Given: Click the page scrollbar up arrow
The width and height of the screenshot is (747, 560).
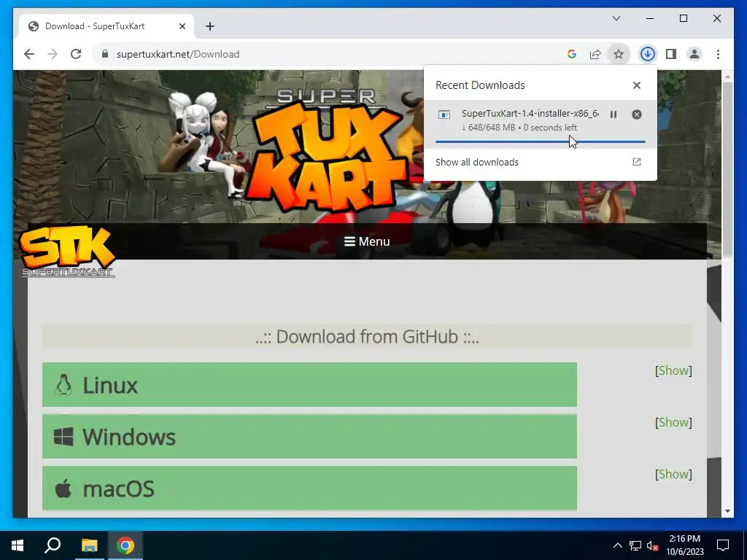Looking at the screenshot, I should 727,76.
